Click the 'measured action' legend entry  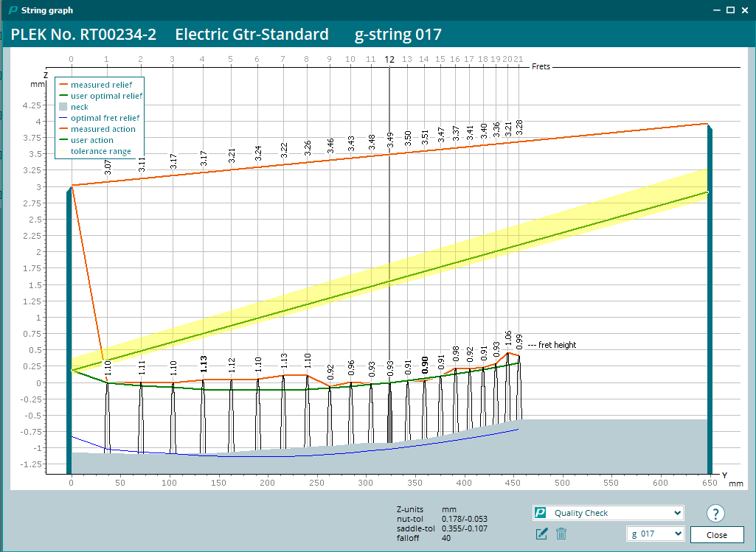103,129
